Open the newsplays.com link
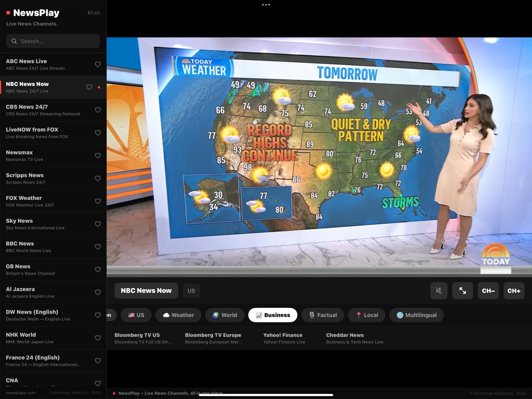This screenshot has width=532, height=399. 20,393
